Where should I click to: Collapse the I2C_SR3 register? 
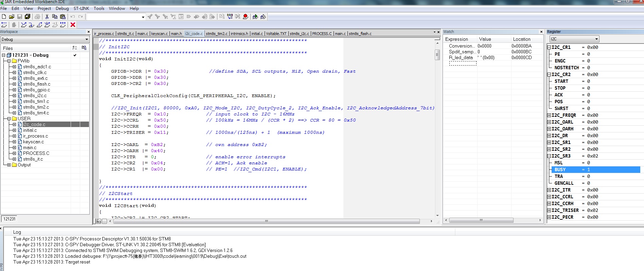(549, 156)
